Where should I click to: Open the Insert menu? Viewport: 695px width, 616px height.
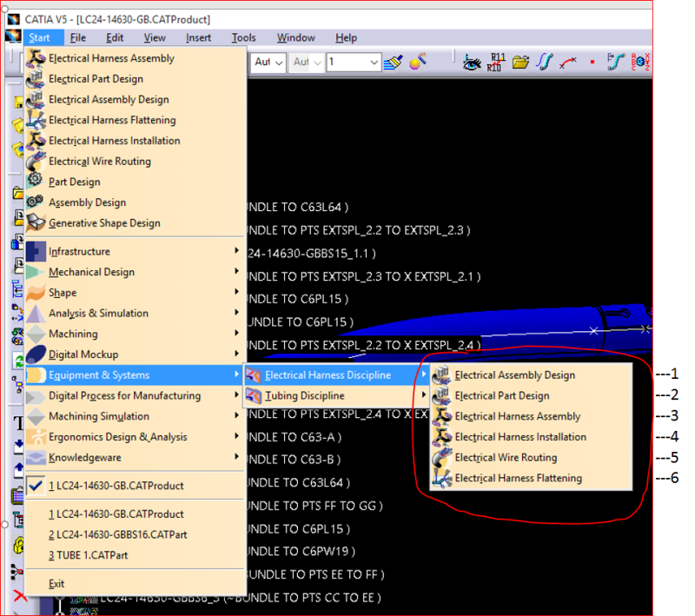pos(198,37)
